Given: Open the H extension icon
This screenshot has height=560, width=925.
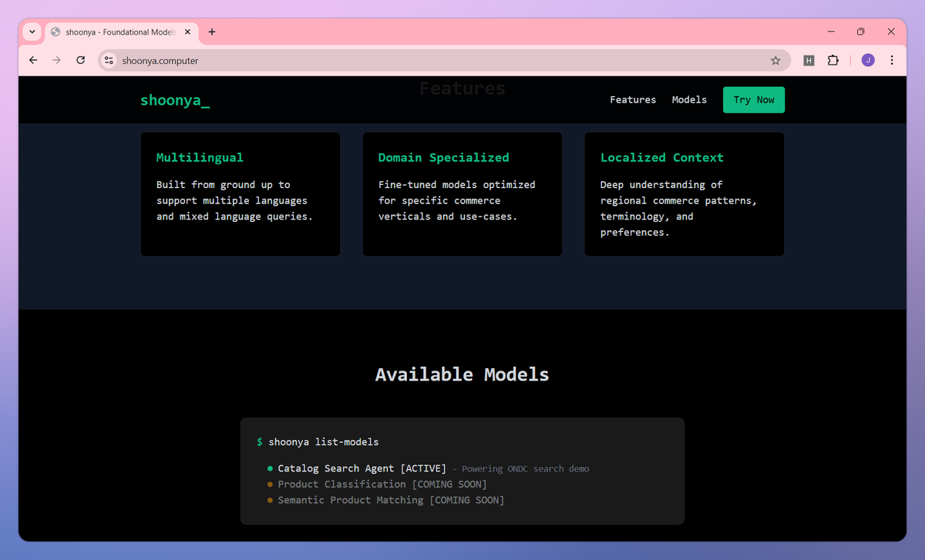Looking at the screenshot, I should (809, 60).
